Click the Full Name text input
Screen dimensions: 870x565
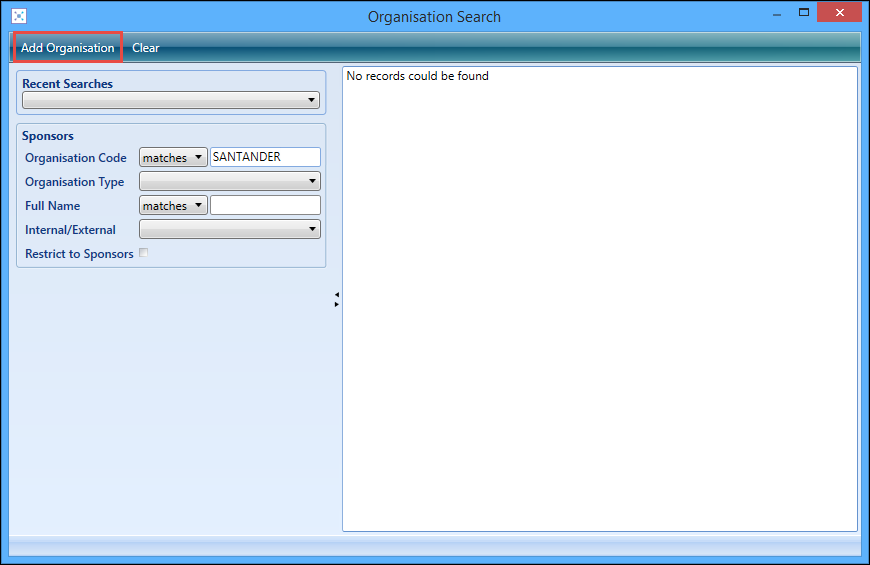(265, 205)
